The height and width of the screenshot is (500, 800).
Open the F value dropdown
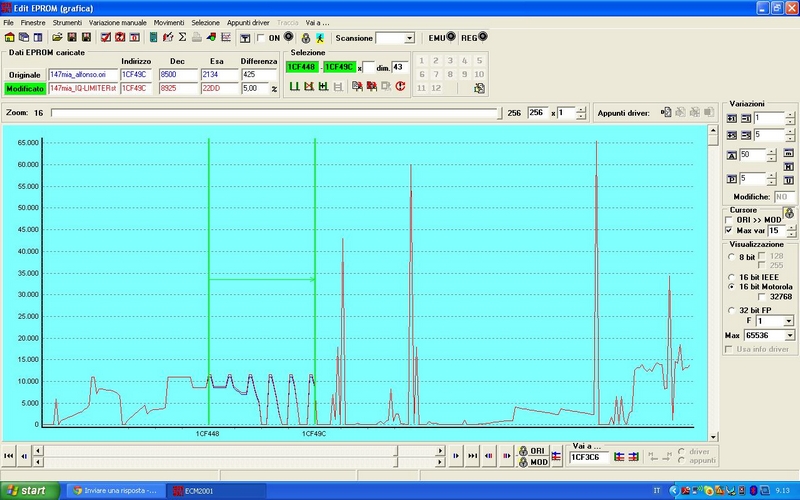[x=789, y=321]
